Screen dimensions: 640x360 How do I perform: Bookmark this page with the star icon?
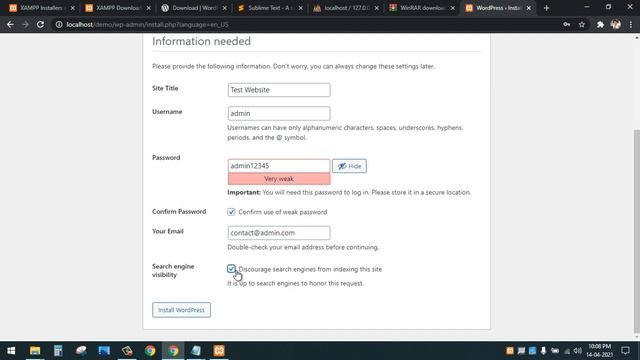(582, 24)
